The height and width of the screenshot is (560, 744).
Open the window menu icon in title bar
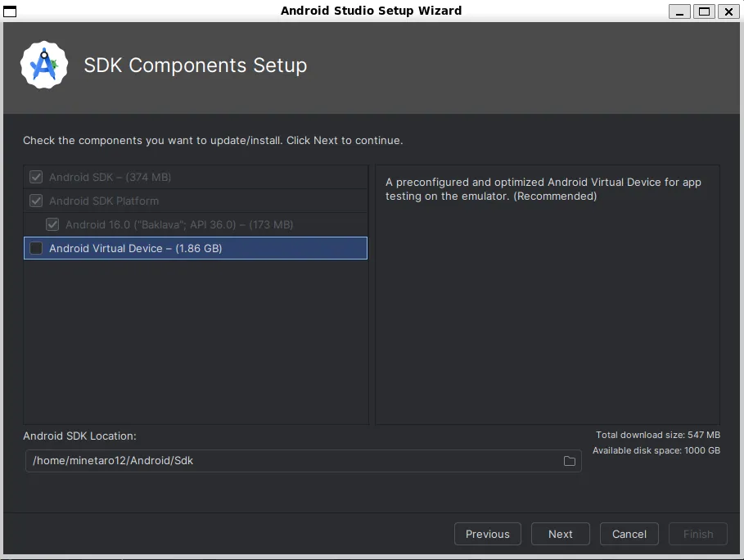pyautogui.click(x=10, y=11)
